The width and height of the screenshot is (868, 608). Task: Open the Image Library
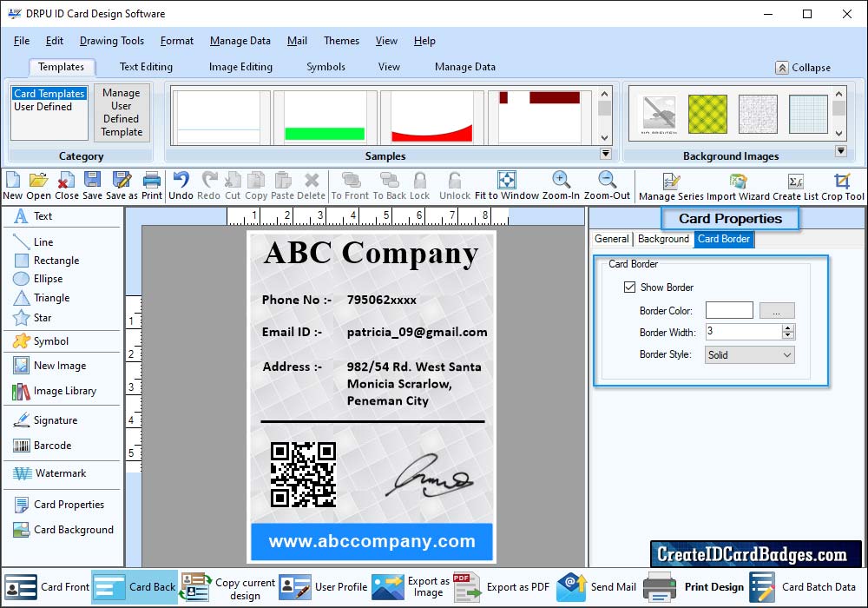pos(54,391)
